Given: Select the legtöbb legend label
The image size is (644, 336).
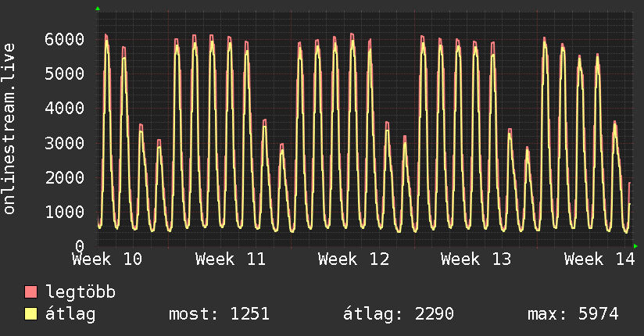Looking at the screenshot, I should tap(80, 292).
